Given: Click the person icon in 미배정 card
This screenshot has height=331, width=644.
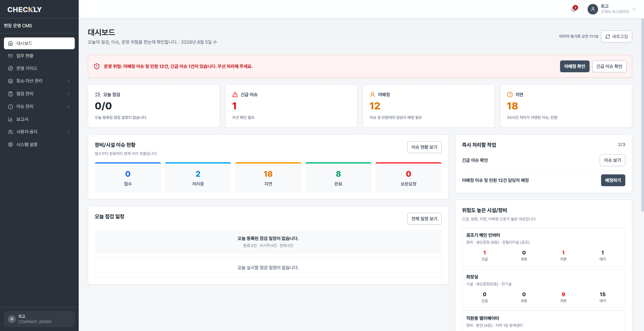Looking at the screenshot, I should [372, 95].
